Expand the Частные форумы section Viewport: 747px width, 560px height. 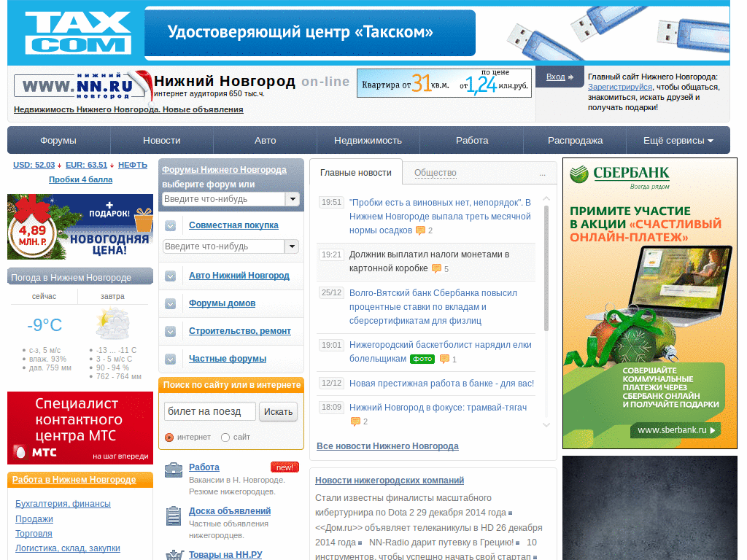click(171, 359)
